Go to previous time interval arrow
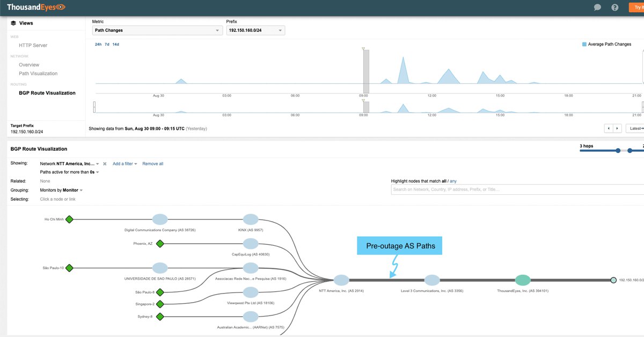This screenshot has height=337, width=644. coord(609,128)
